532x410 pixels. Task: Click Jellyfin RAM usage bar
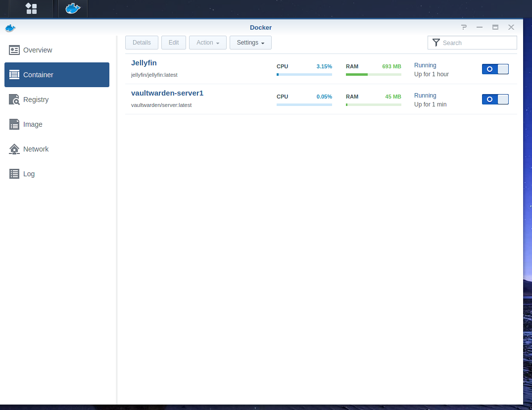pos(373,74)
